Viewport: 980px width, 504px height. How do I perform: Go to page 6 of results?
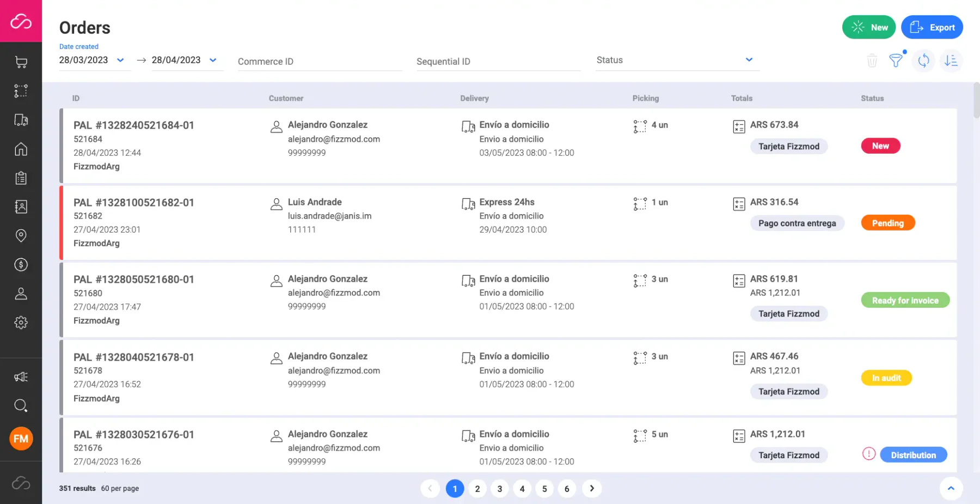567,489
